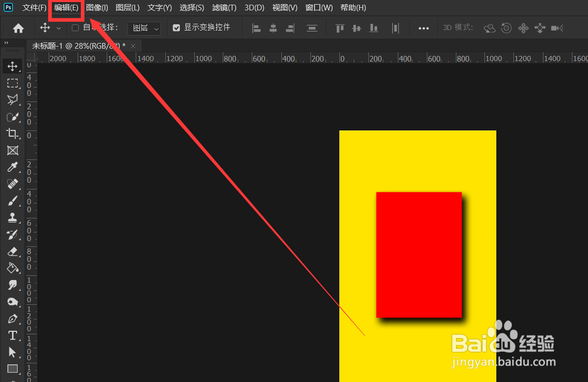
Task: Select the Path Selection tool
Action: [12, 352]
